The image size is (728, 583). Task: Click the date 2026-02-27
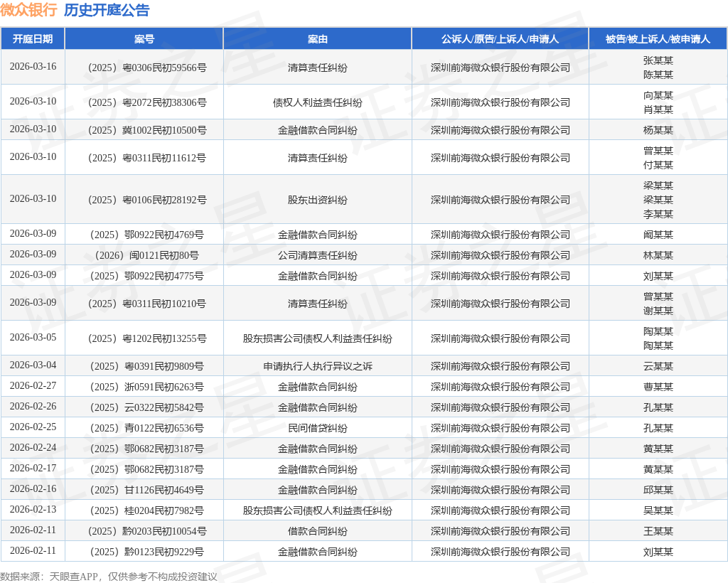click(33, 386)
